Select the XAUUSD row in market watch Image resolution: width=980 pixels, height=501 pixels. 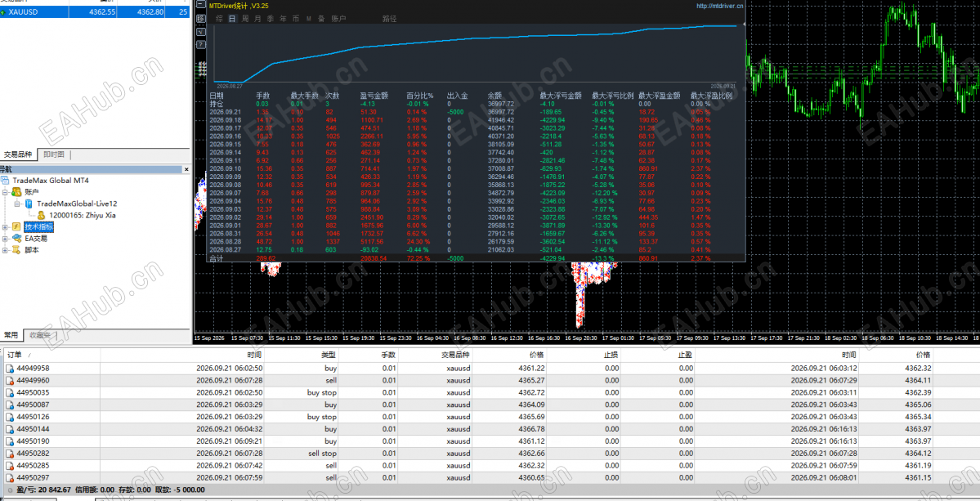(95, 12)
